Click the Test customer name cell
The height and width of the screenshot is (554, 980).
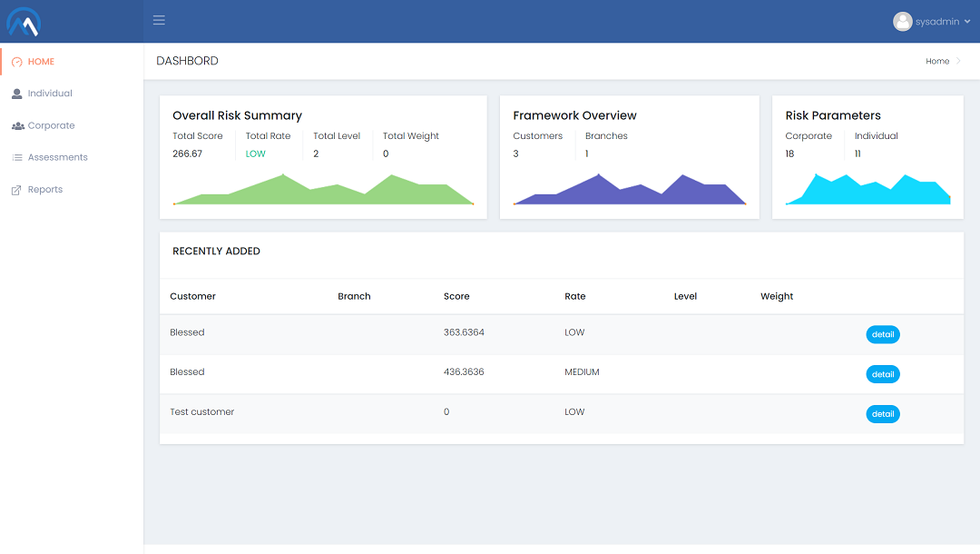[x=201, y=411]
